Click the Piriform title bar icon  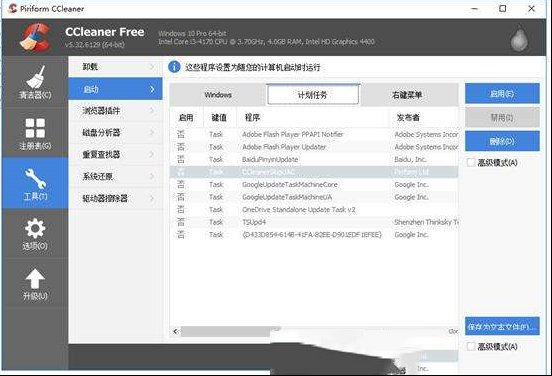(x=13, y=8)
